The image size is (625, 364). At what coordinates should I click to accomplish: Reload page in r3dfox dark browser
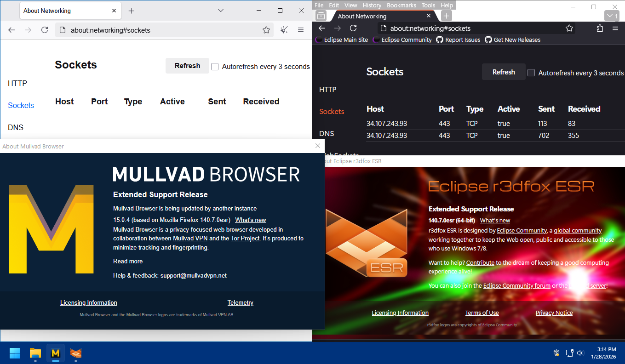coord(353,28)
